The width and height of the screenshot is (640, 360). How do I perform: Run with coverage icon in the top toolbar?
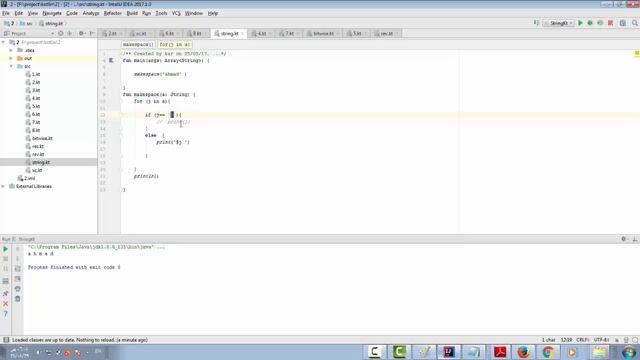pyautogui.click(x=600, y=23)
